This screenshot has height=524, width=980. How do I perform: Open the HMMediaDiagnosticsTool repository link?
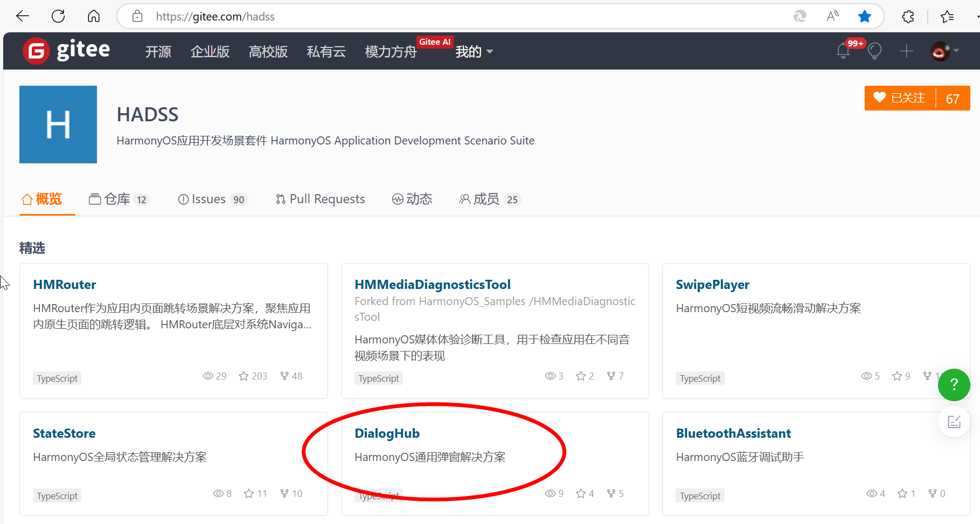(433, 285)
